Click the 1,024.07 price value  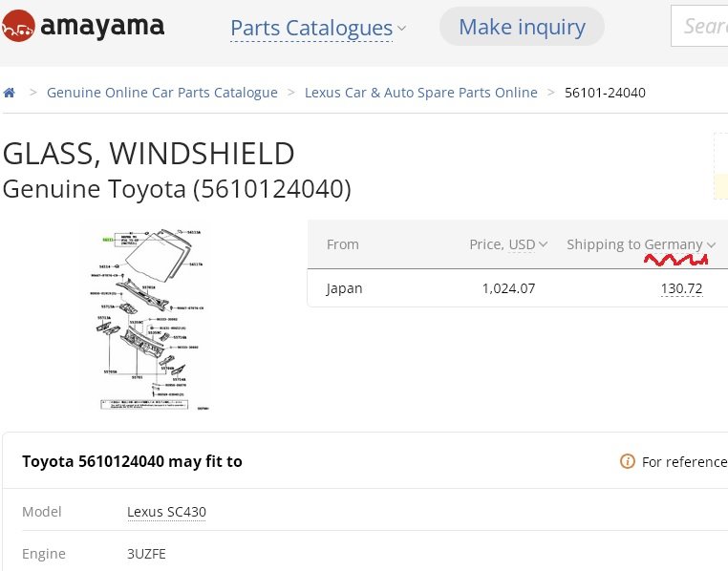508,288
